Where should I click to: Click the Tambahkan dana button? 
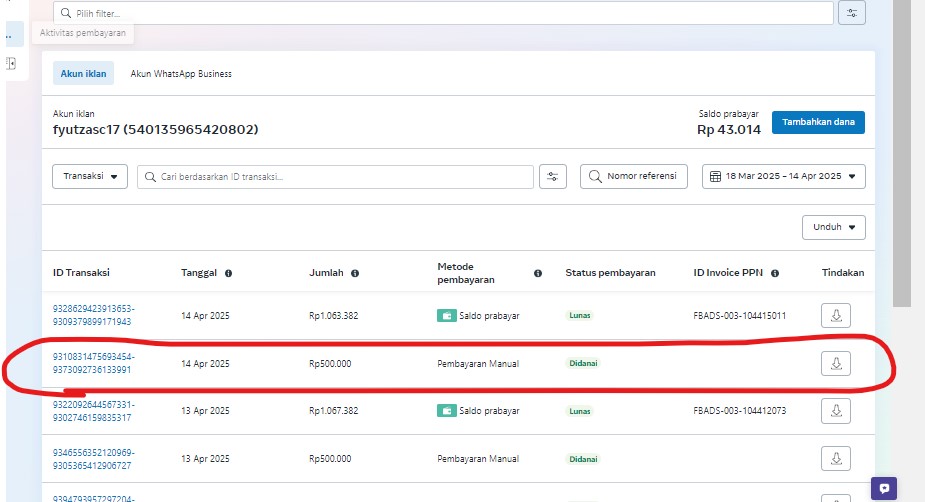[x=817, y=122]
